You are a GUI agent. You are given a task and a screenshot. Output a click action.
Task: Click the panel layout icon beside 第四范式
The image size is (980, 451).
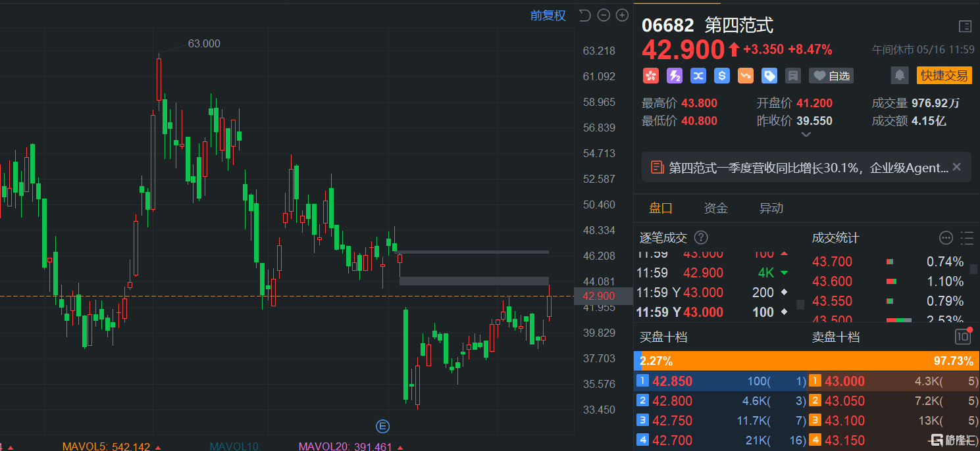point(965,26)
